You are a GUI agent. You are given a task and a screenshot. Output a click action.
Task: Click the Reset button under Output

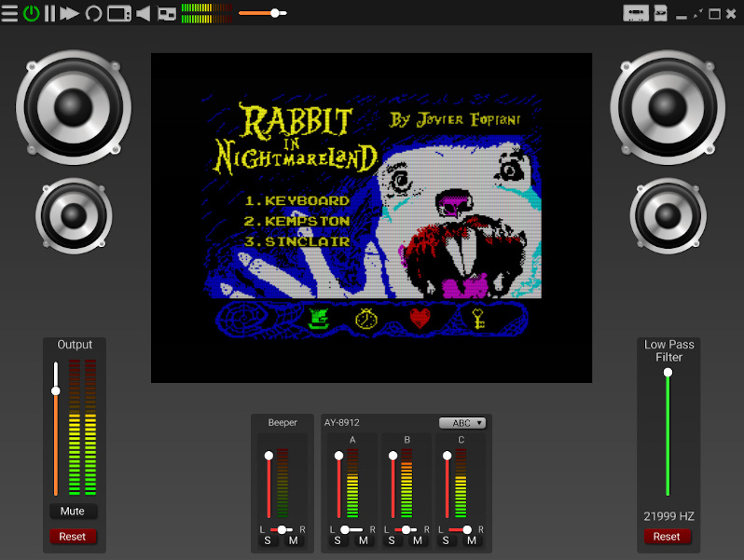(73, 537)
